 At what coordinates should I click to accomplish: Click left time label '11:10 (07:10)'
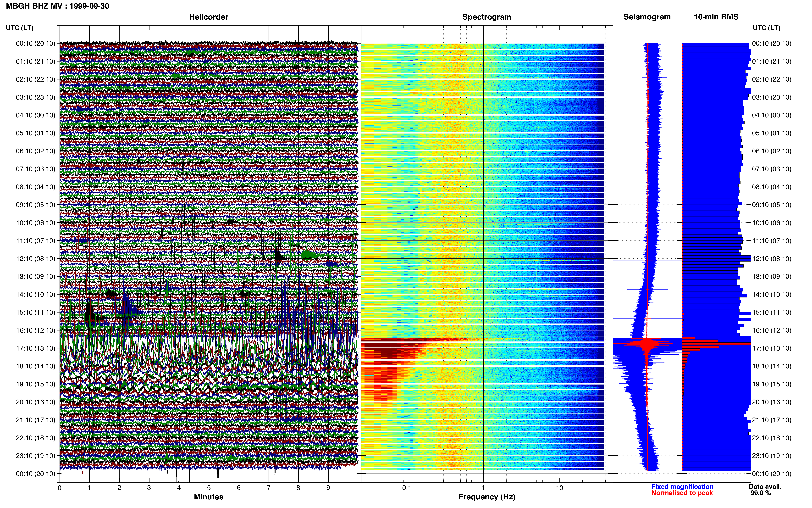[x=36, y=240]
